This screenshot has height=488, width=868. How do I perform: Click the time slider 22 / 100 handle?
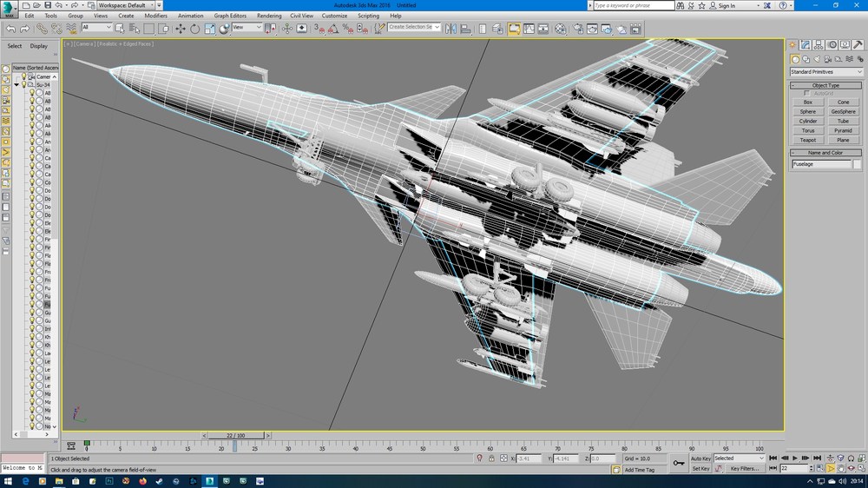[236, 435]
